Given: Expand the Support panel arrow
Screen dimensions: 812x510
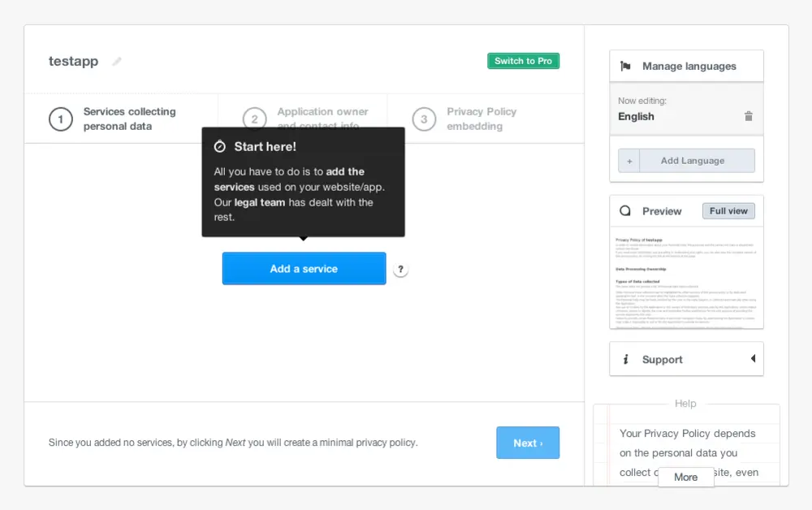Looking at the screenshot, I should [x=753, y=359].
